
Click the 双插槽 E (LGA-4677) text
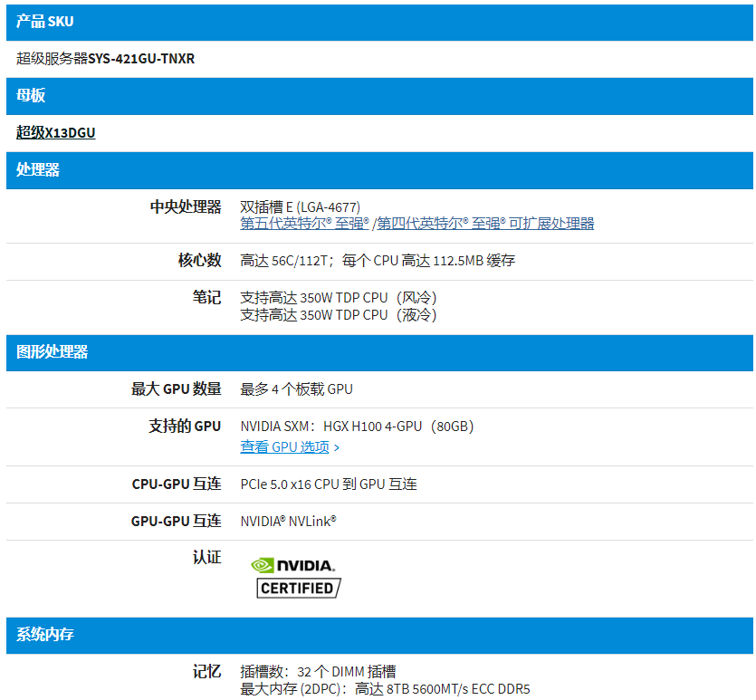[x=300, y=207]
